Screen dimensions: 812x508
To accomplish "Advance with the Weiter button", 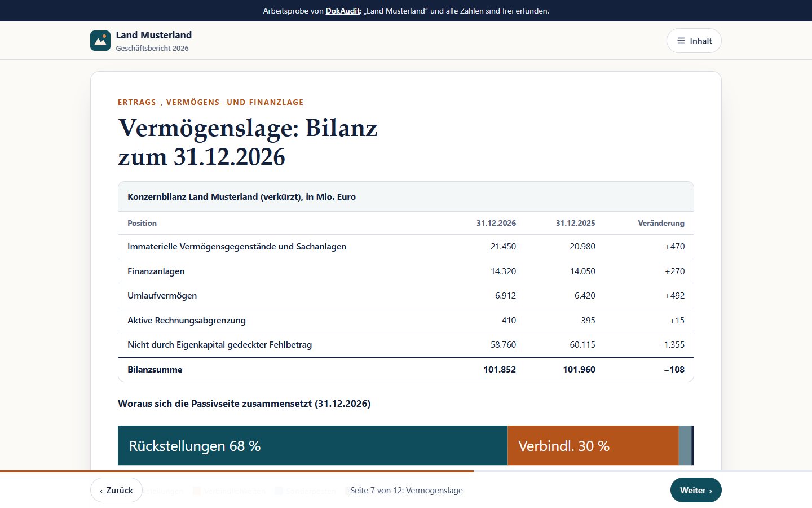I will (696, 490).
